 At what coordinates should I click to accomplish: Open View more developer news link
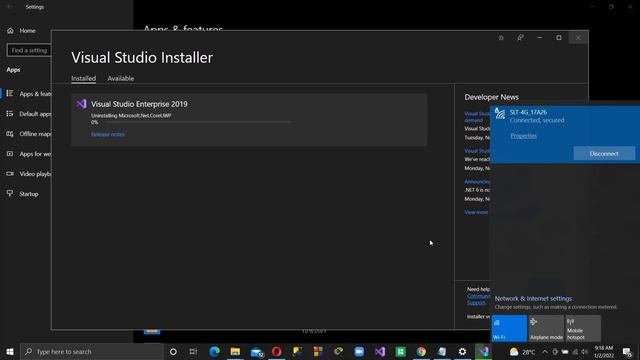click(x=476, y=212)
